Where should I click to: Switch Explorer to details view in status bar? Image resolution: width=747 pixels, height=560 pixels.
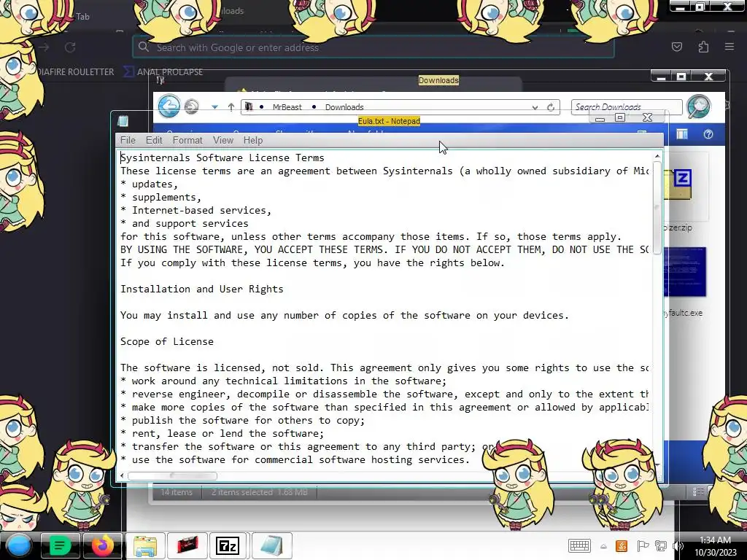698,492
